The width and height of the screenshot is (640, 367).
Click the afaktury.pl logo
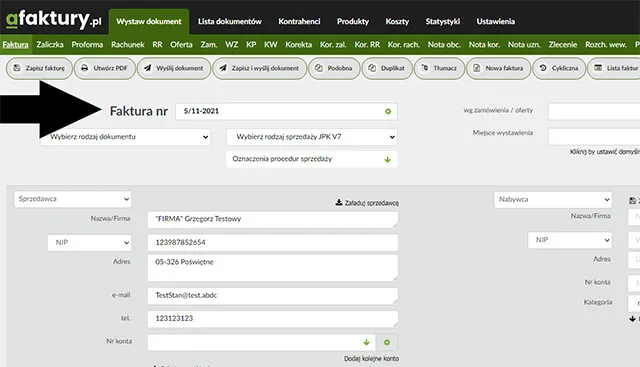point(53,19)
